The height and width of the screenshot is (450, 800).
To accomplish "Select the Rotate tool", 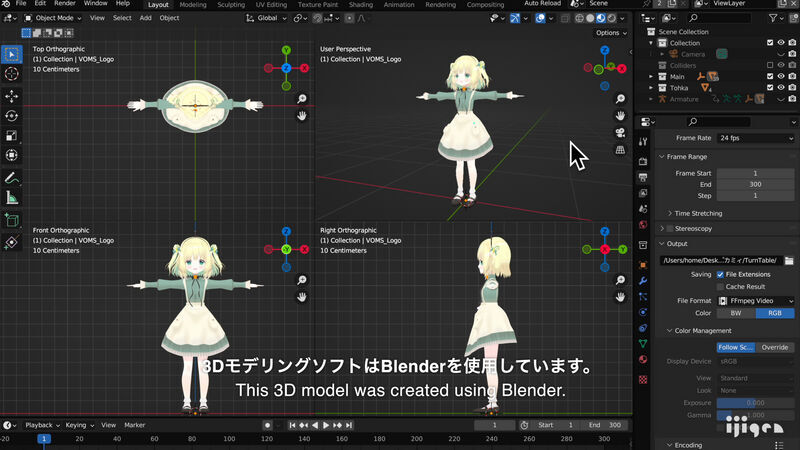I will [x=12, y=116].
